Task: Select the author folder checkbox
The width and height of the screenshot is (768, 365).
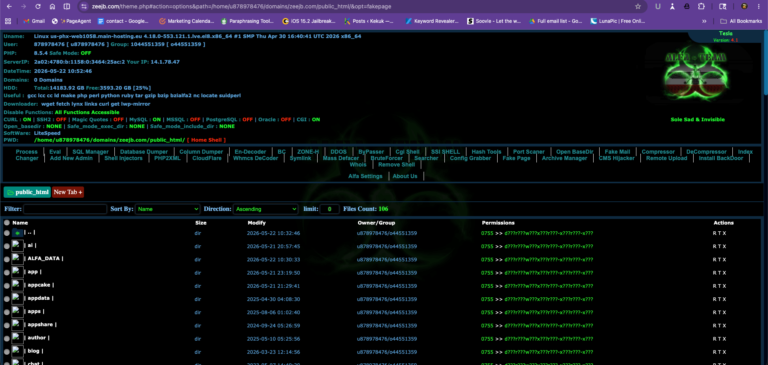Action: coord(7,339)
